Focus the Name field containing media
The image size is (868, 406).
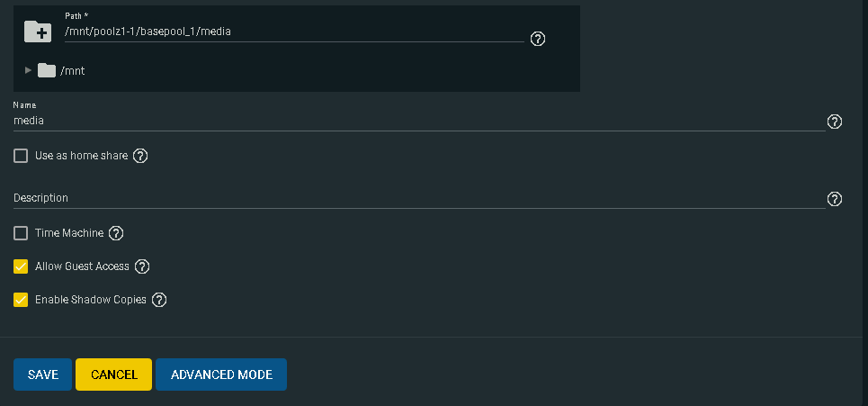pos(419,121)
